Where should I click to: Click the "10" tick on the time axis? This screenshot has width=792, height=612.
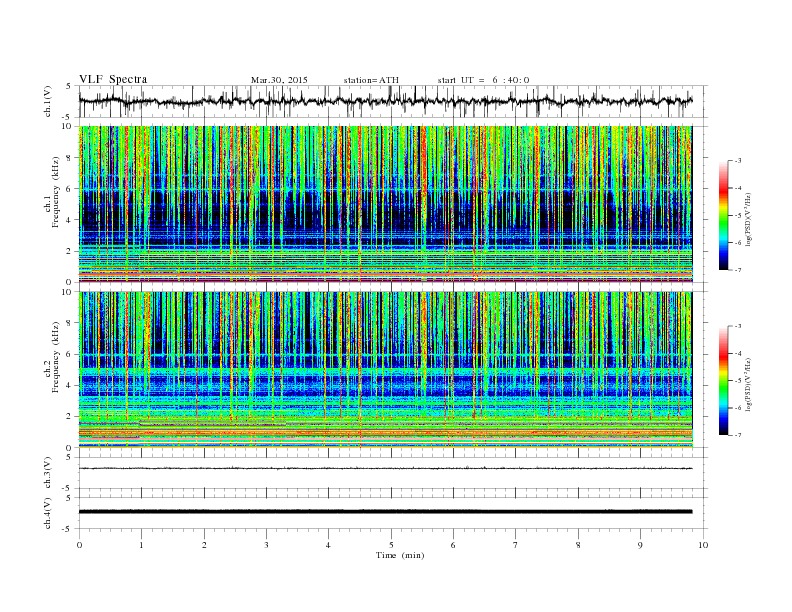(x=703, y=545)
